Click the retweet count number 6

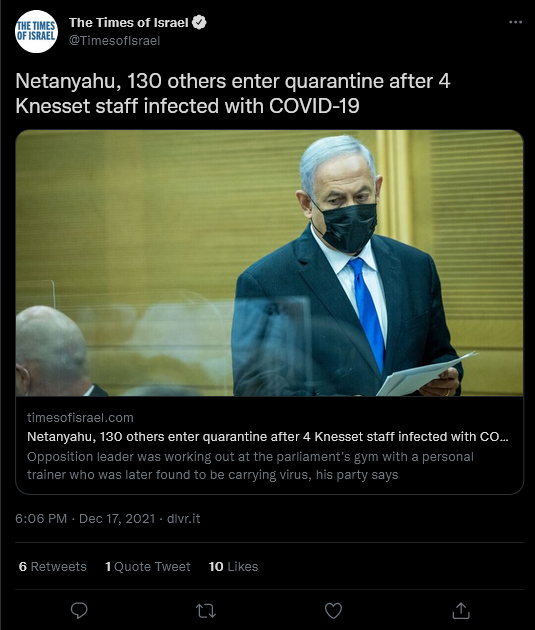pos(23,567)
